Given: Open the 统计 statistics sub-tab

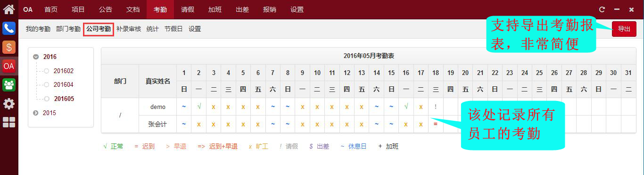Looking at the screenshot, I should [153, 29].
